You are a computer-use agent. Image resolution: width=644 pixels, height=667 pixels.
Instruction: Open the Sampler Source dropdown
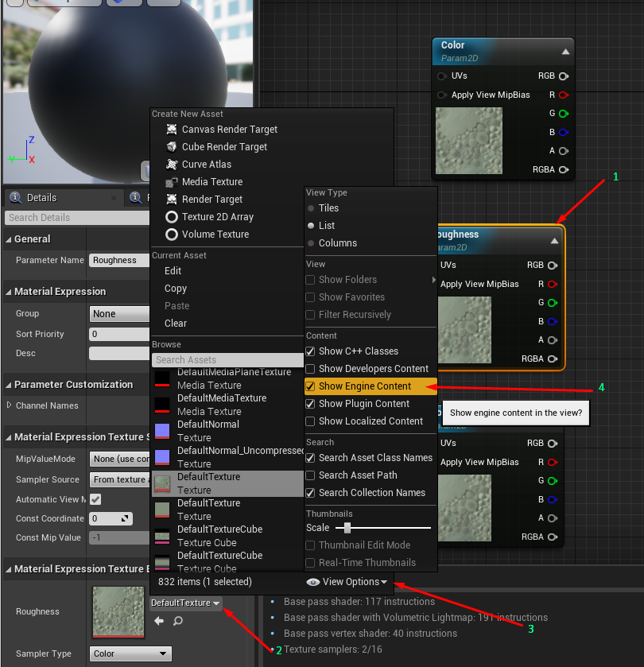[x=119, y=480]
